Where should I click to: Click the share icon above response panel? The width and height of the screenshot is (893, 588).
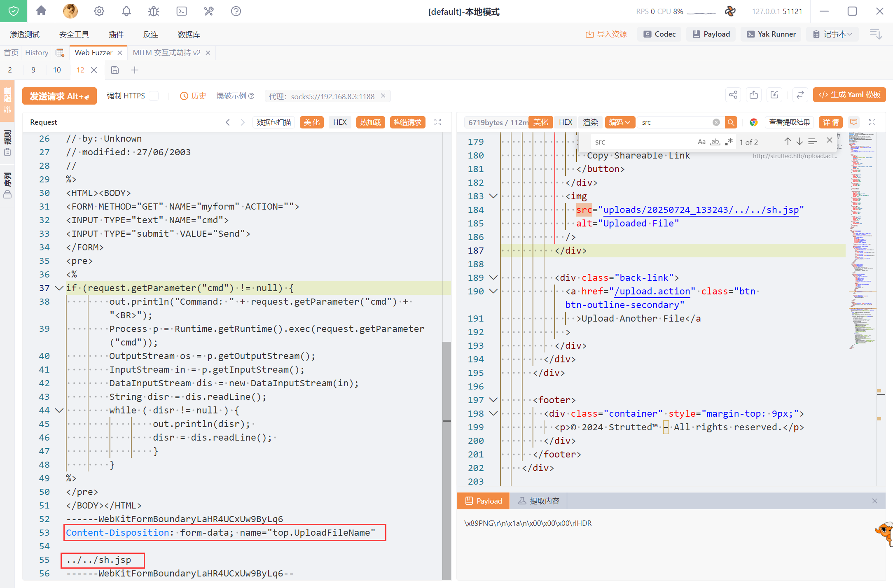pos(733,95)
